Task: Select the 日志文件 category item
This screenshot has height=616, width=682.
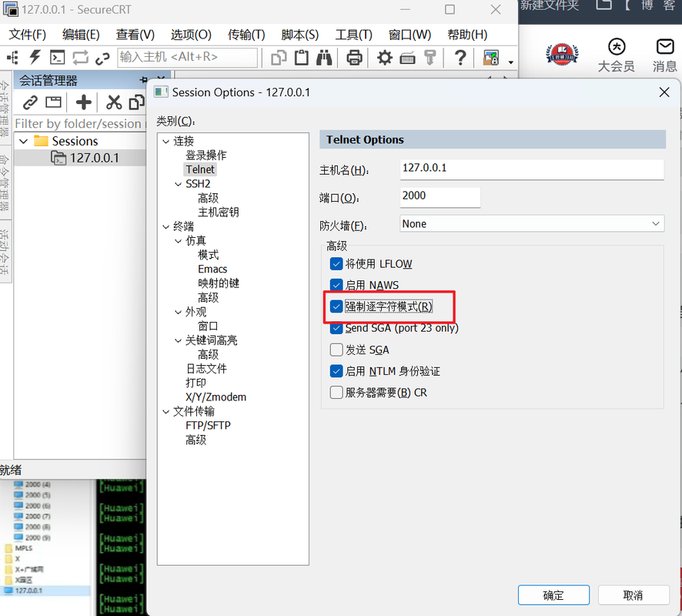Action: tap(206, 369)
